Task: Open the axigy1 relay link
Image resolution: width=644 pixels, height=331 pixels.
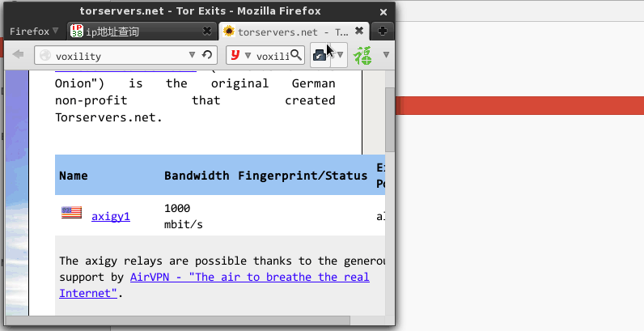Action: pos(111,216)
